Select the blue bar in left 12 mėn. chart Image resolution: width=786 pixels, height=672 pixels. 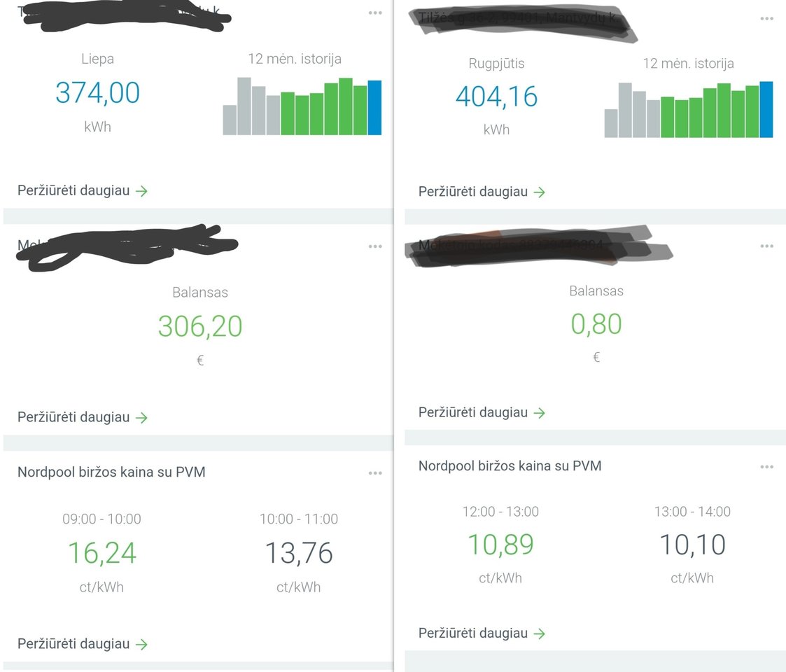(374, 108)
